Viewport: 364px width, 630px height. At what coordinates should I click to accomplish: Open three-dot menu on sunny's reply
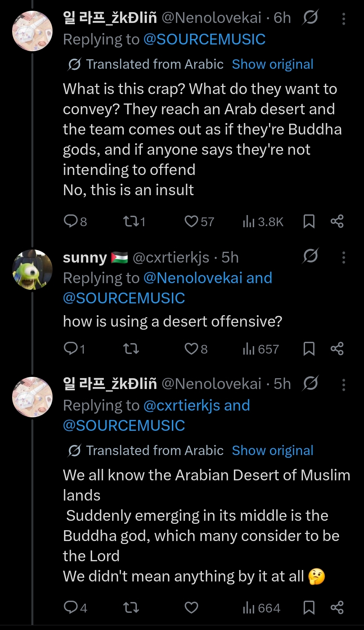pyautogui.click(x=343, y=258)
